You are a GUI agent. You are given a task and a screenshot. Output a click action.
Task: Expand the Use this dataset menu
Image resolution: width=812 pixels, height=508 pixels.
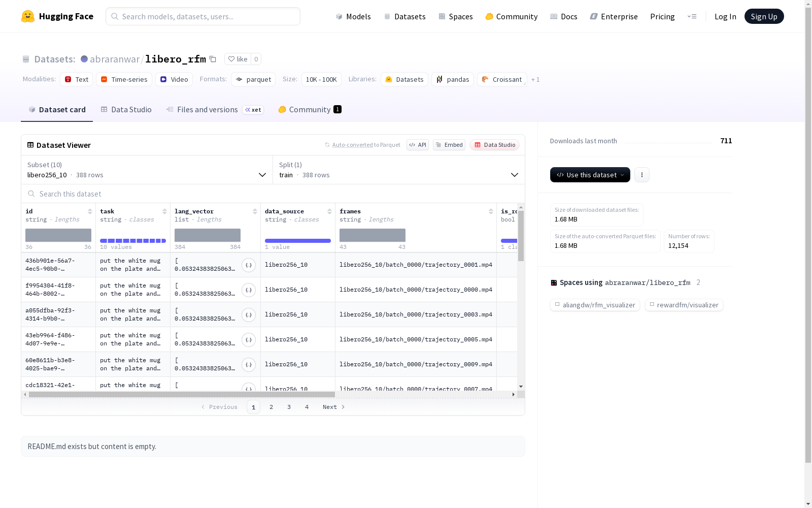(x=590, y=175)
